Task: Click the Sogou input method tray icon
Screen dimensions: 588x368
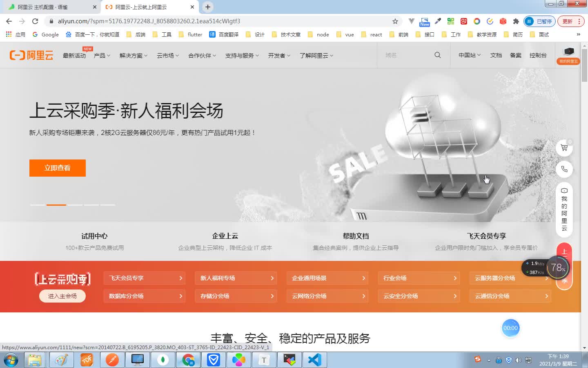Action: coord(477,359)
